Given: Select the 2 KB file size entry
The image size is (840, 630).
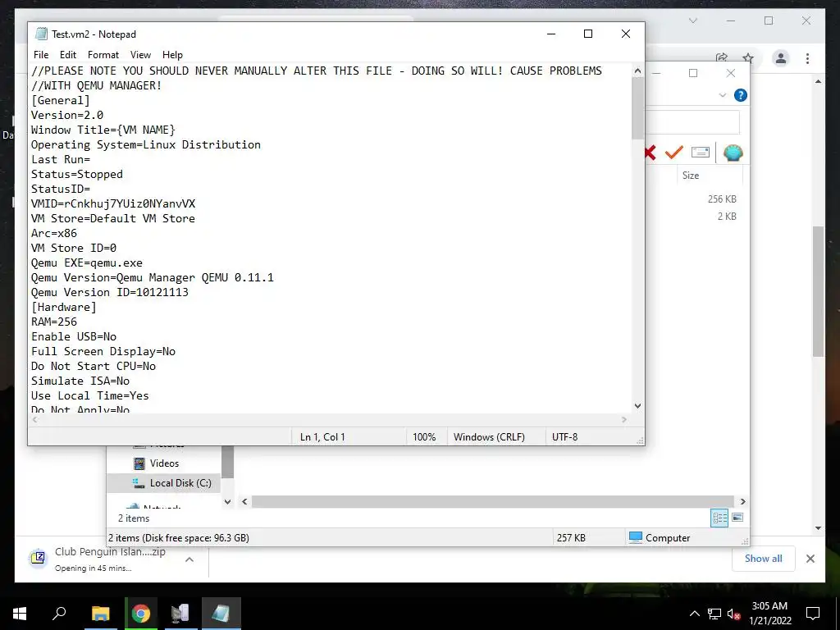Looking at the screenshot, I should tap(727, 216).
